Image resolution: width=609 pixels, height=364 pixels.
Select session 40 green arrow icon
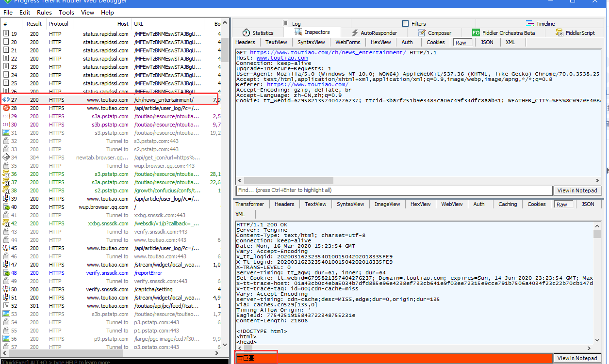(6, 207)
